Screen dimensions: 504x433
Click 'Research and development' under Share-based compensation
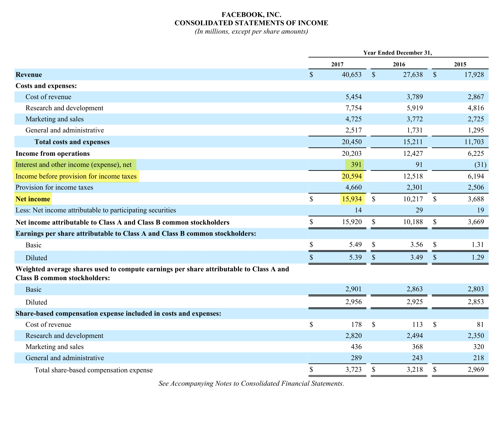point(64,336)
